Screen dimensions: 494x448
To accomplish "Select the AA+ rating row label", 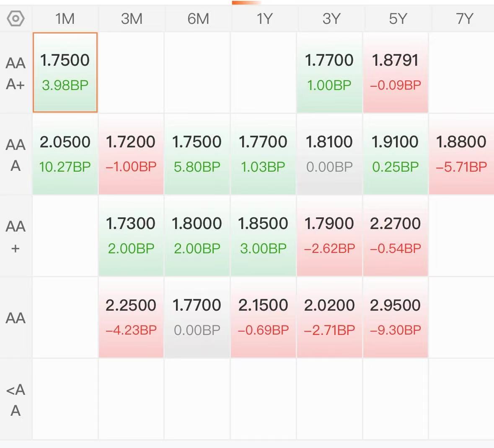I will click(x=16, y=236).
